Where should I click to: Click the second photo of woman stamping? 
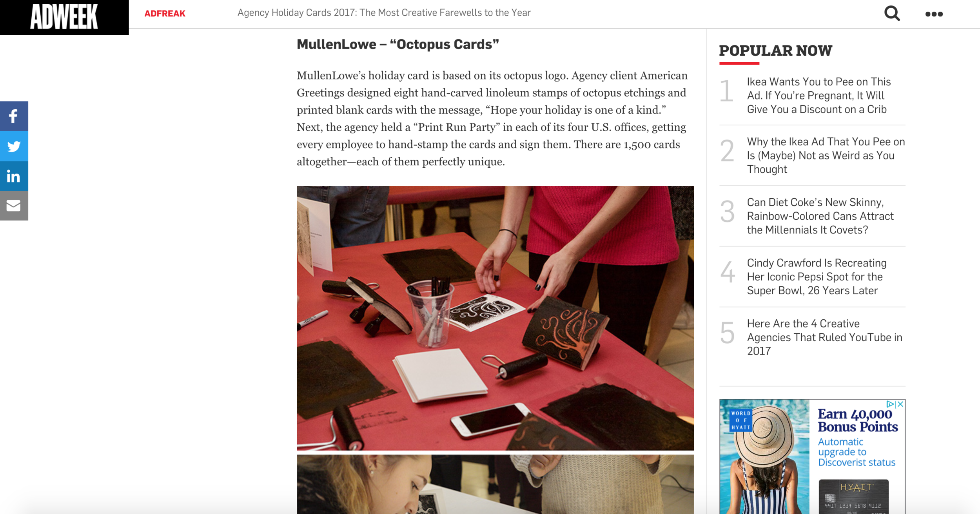495,485
